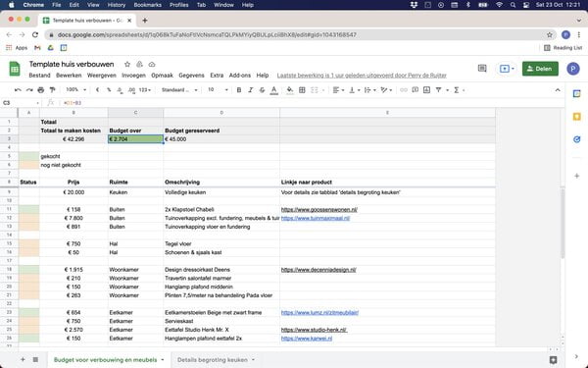Decrease decimal places

coord(120,90)
